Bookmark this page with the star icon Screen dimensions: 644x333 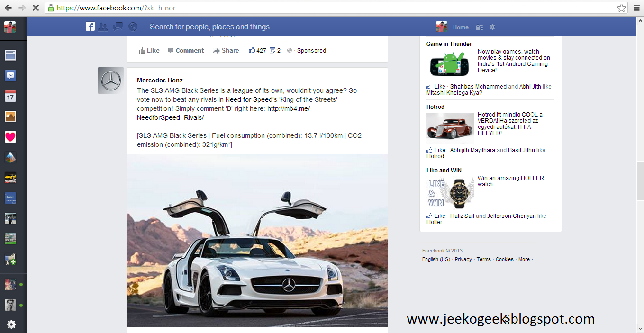(621, 8)
